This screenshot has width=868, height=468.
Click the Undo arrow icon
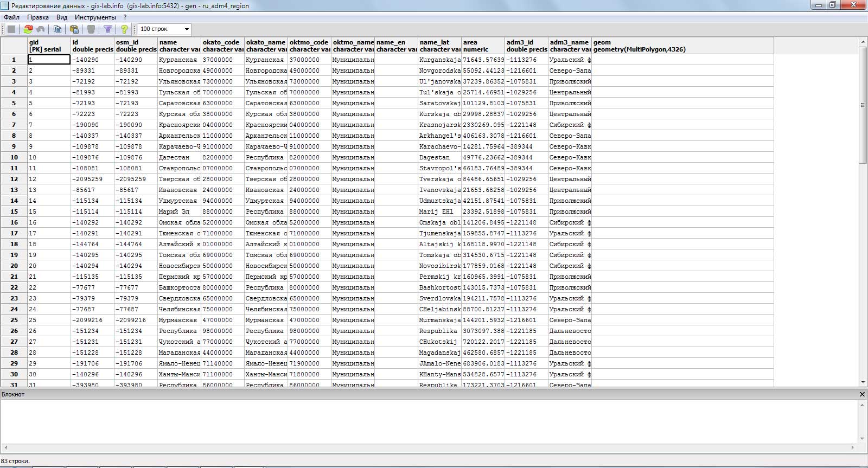click(40, 29)
